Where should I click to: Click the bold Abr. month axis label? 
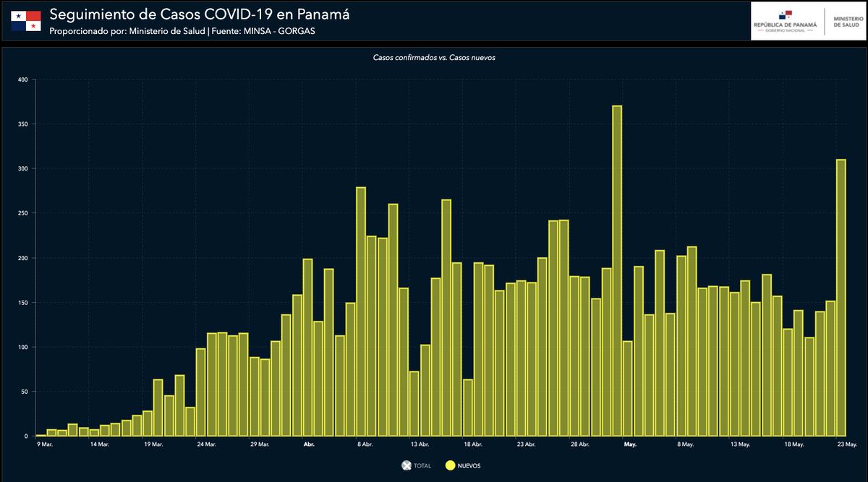tap(309, 444)
